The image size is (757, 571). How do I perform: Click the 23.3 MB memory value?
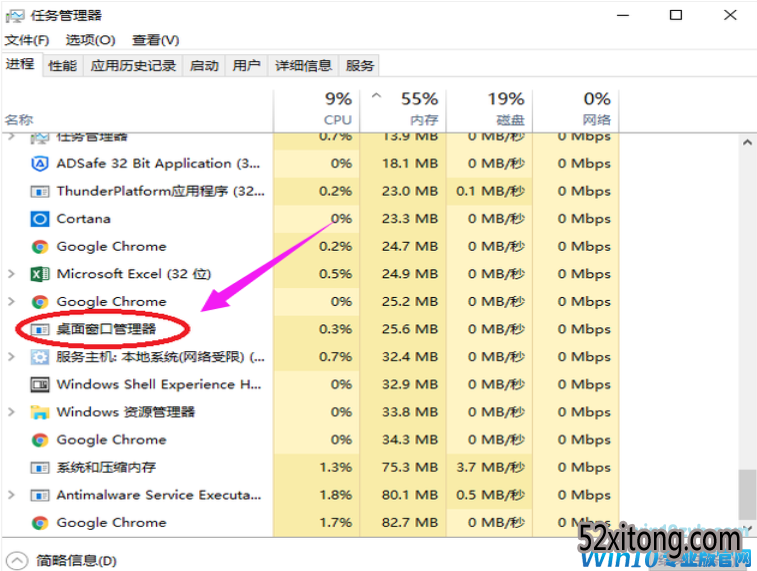[410, 219]
